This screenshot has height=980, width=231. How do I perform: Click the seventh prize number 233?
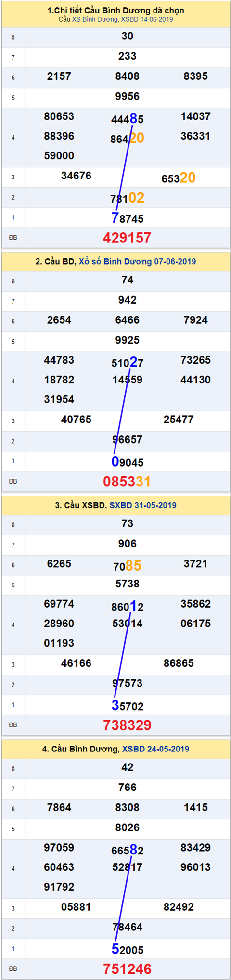(x=128, y=56)
